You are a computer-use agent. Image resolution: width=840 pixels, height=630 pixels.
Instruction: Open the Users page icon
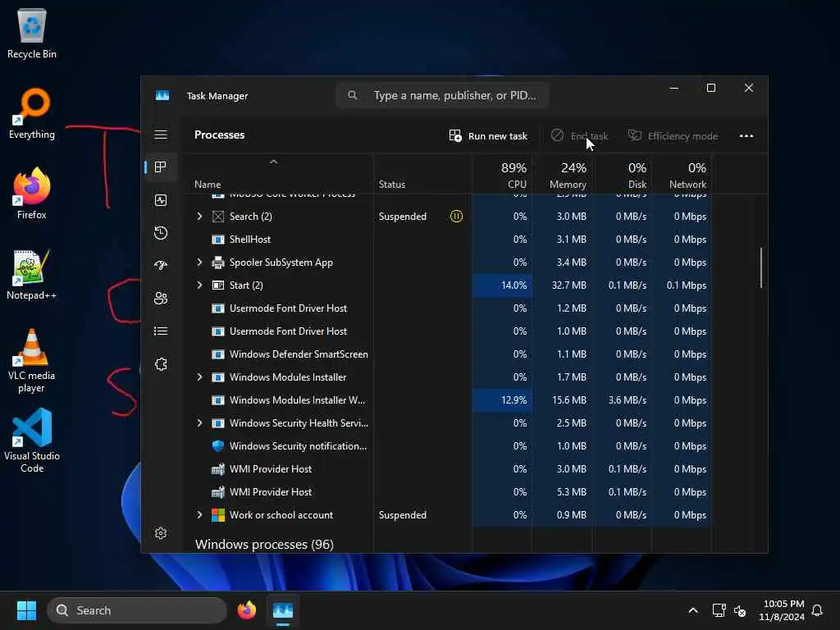click(161, 299)
